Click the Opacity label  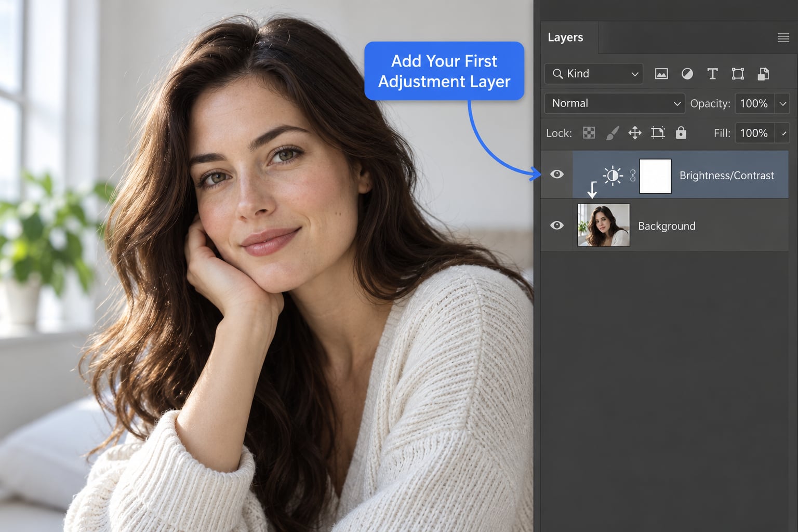tap(710, 103)
